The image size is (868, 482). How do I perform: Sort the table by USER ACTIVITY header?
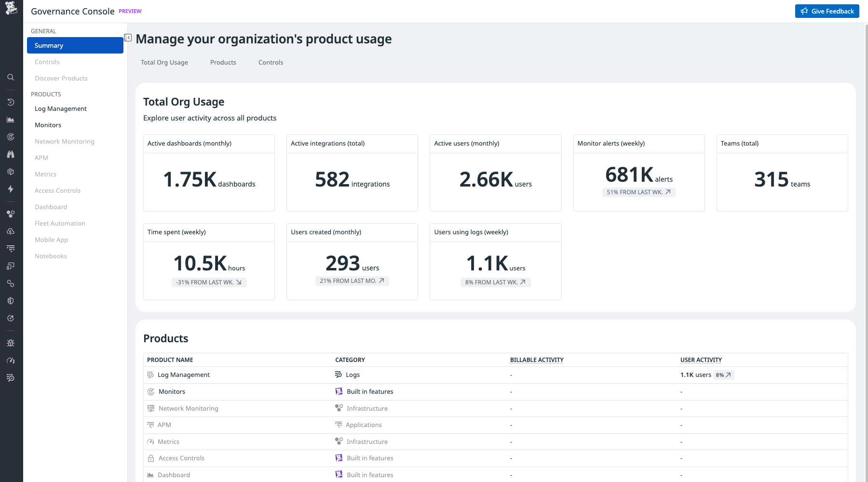click(x=700, y=360)
